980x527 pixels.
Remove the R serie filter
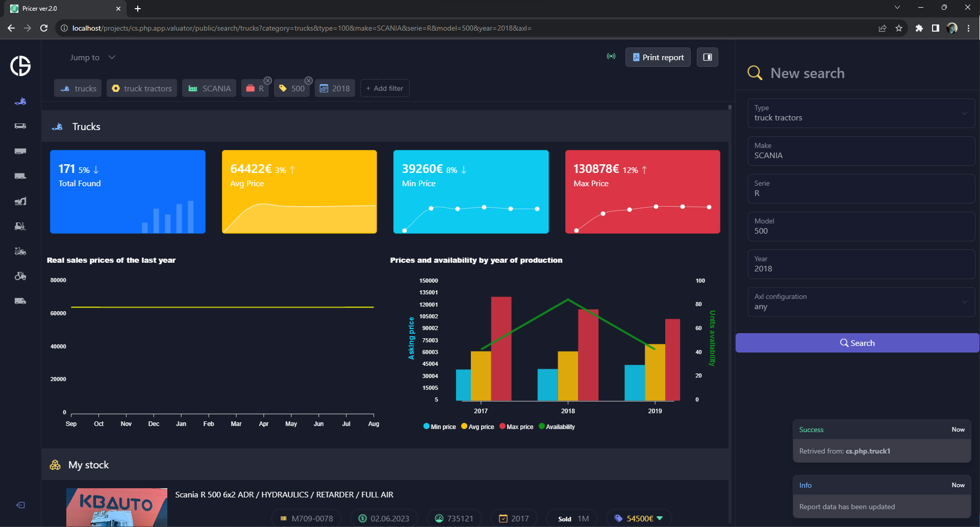pyautogui.click(x=267, y=81)
